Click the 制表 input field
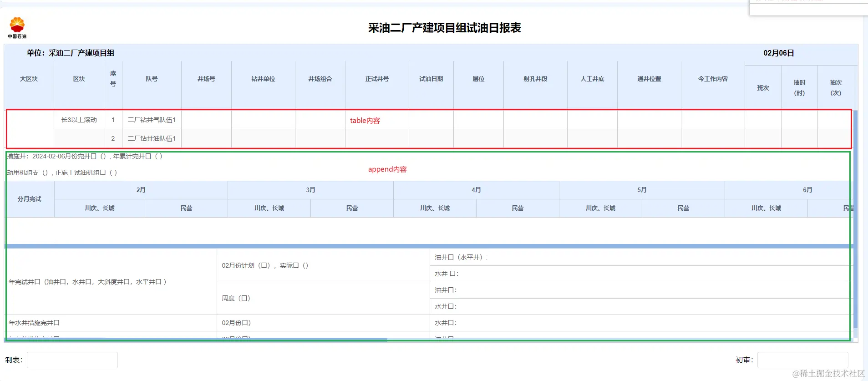The image size is (868, 381). click(72, 360)
